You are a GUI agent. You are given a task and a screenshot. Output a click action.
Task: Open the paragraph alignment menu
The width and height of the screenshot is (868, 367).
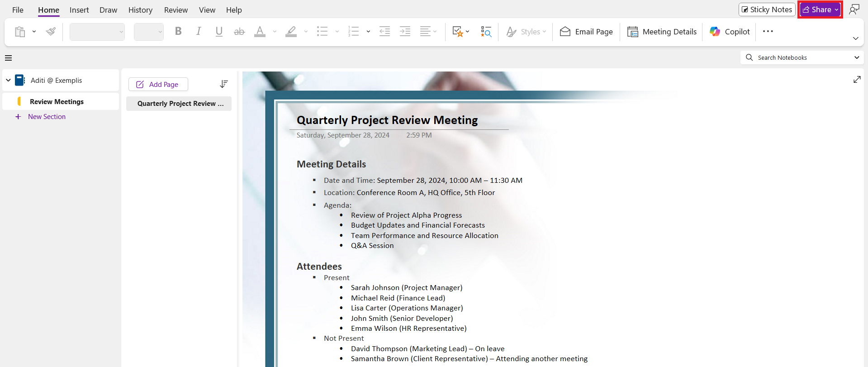[x=428, y=31]
